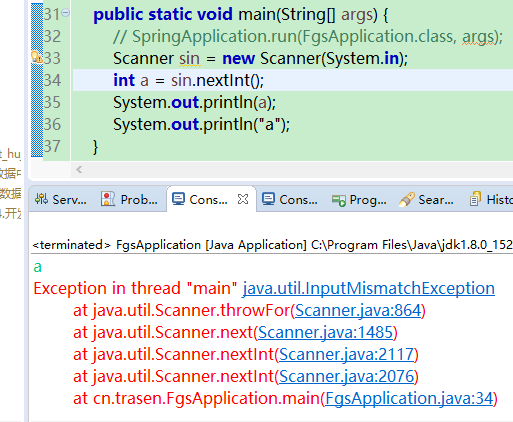Click the warning lightbulb marker on line 33
513x422 pixels.
[x=37, y=57]
